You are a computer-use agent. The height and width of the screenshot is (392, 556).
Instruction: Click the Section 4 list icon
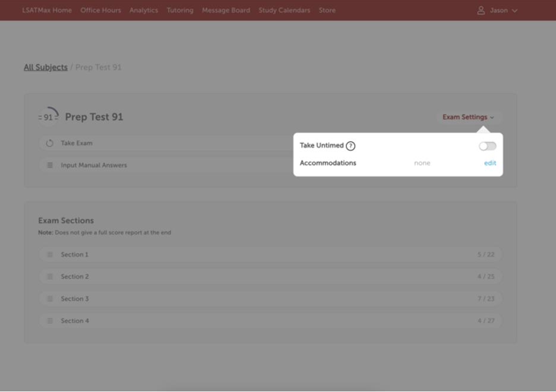(50, 321)
